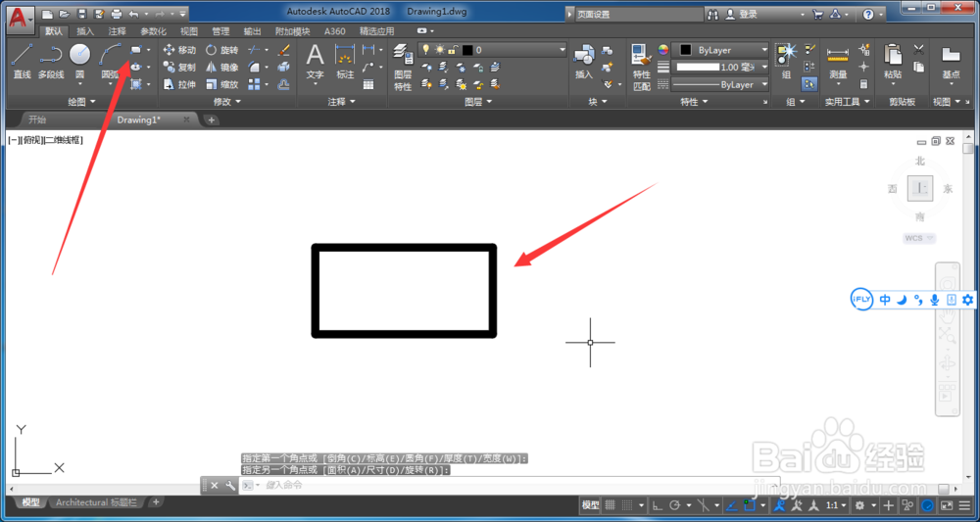Toggle hardware acceleration blue circle icon
This screenshot has width=980, height=522.
coord(928,505)
